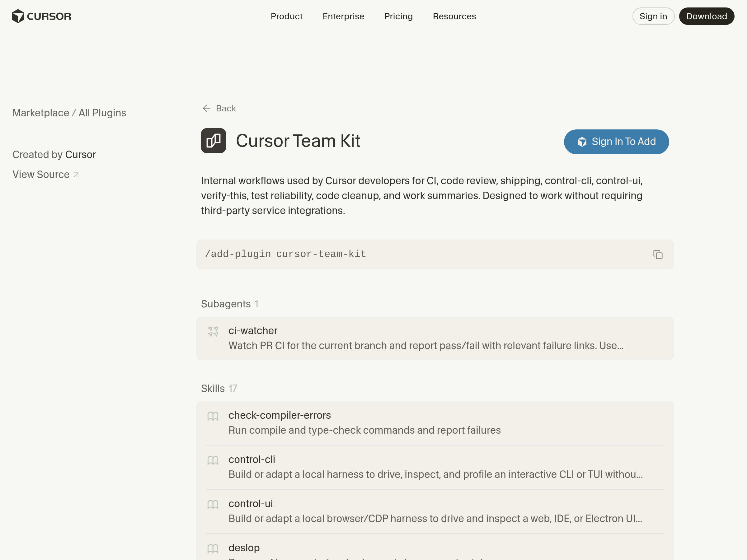This screenshot has height=560, width=747.
Task: Click the control-cli book icon
Action: coord(213,460)
